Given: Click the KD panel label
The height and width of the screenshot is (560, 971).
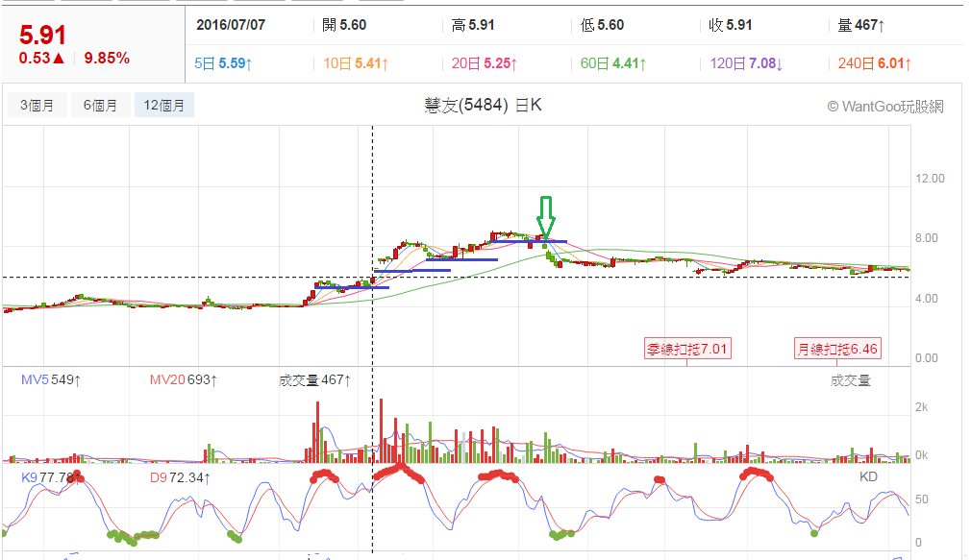Looking at the screenshot, I should coord(868,476).
